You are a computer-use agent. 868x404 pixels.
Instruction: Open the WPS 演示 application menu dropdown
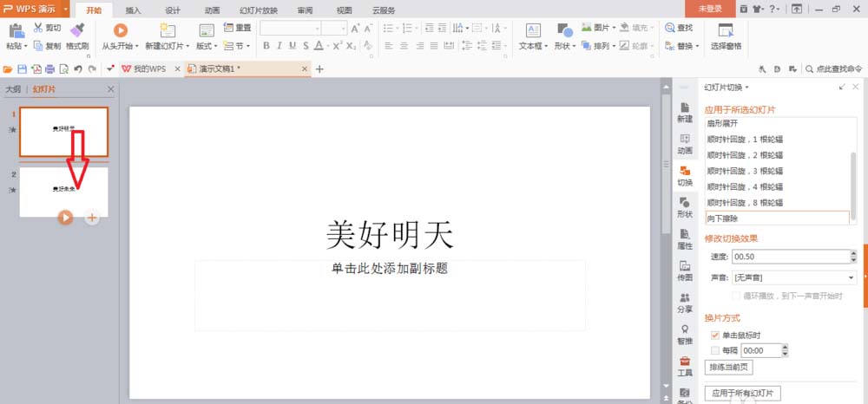66,9
